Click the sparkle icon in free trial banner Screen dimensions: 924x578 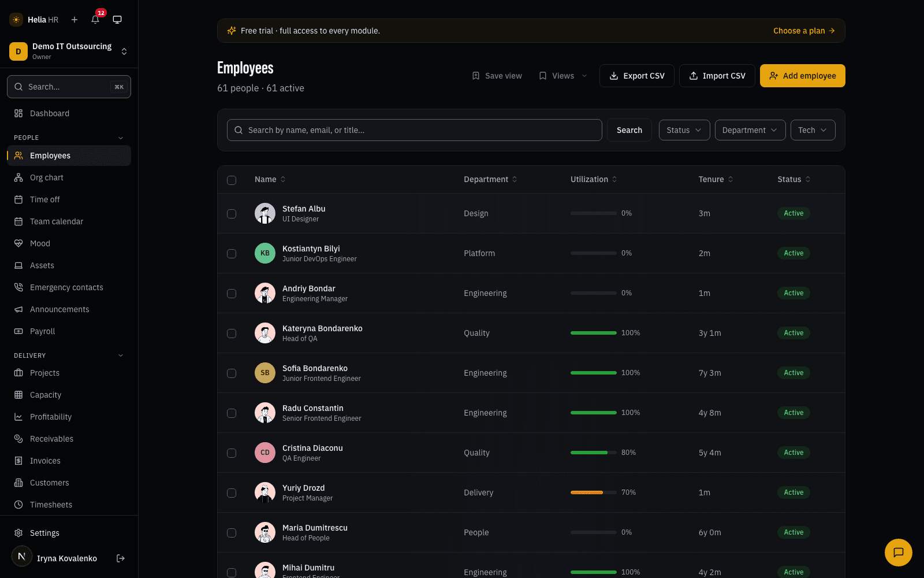(232, 31)
